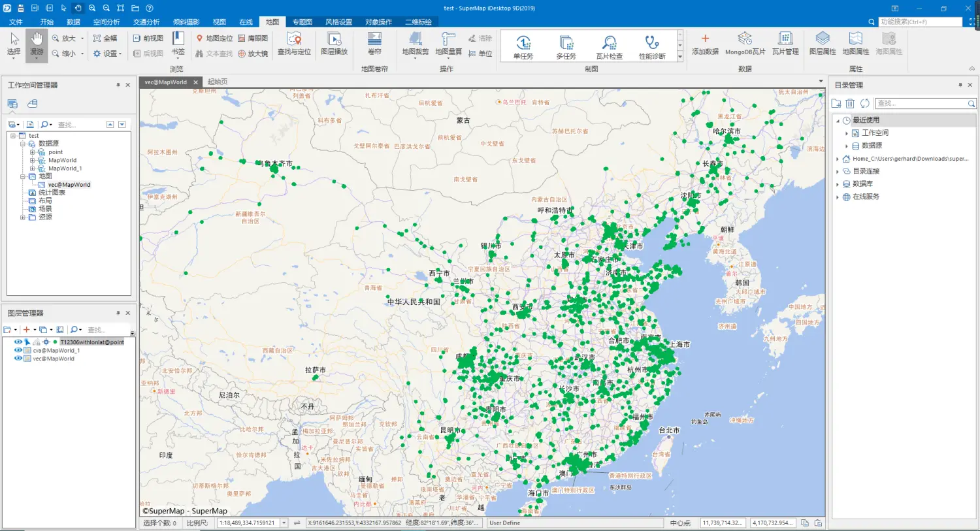Click 添加数据 add data plus icon

coord(705,39)
